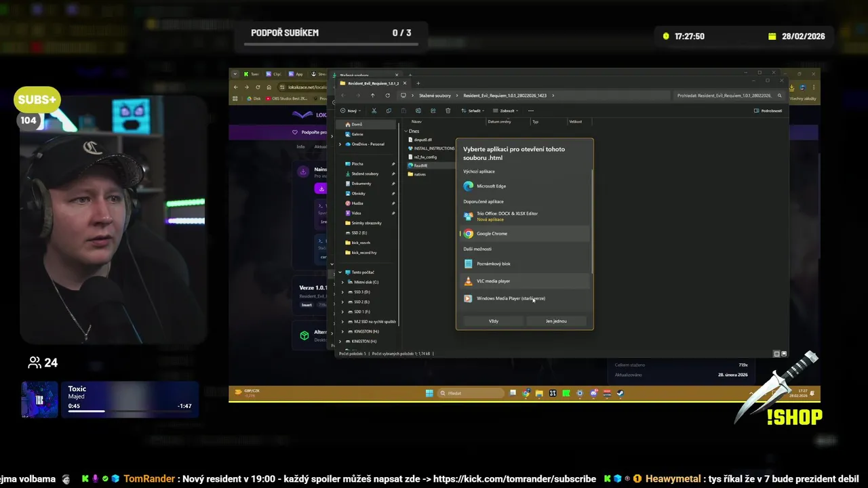The width and height of the screenshot is (868, 488).
Task: Sort by the Typ column header
Action: tap(535, 122)
